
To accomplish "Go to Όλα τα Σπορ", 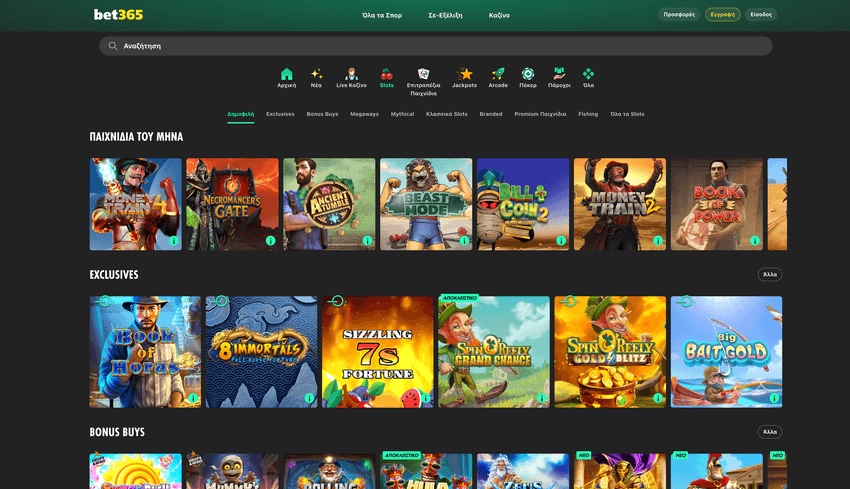I will (x=382, y=15).
